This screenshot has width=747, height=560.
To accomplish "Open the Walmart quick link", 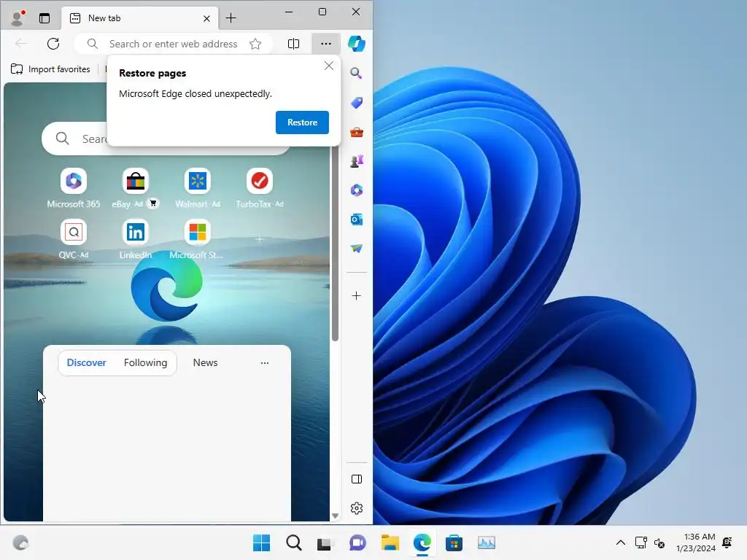I will [x=197, y=188].
